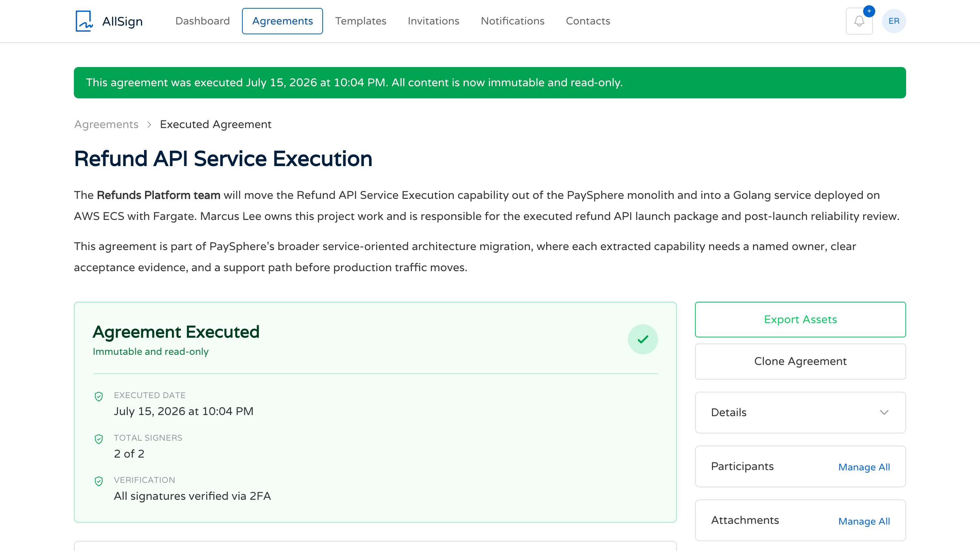Click the Refund API Service Execution heading
The image size is (980, 551).
coord(223,159)
